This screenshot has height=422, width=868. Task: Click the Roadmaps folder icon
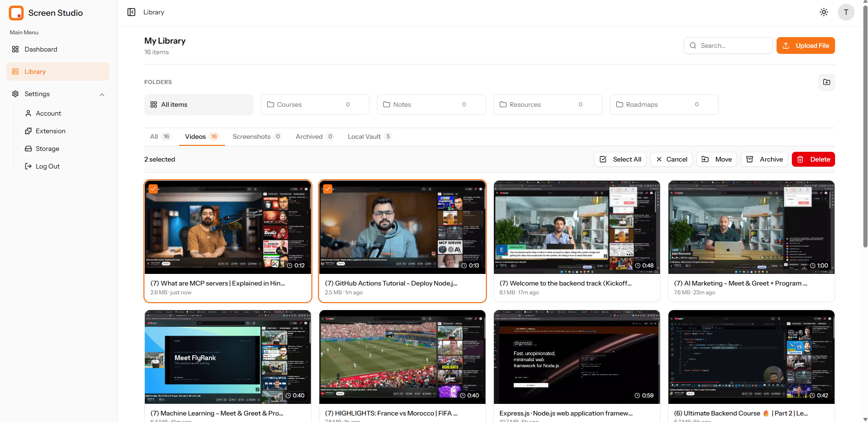[x=620, y=104]
